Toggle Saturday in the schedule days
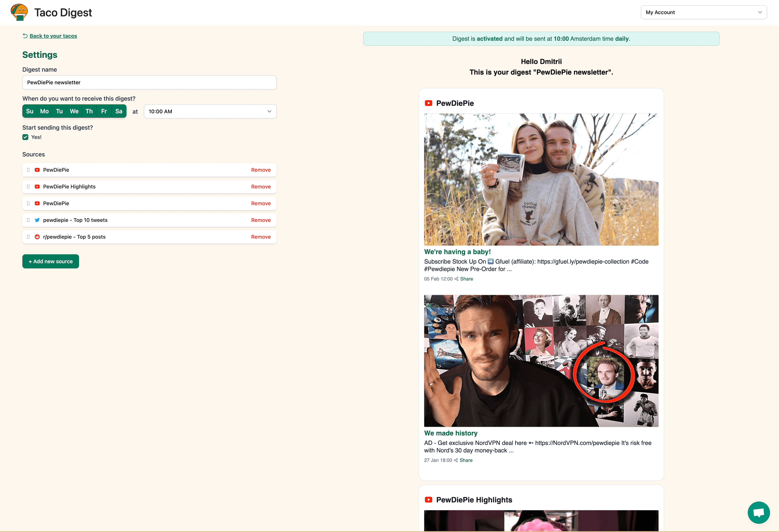 (x=119, y=111)
